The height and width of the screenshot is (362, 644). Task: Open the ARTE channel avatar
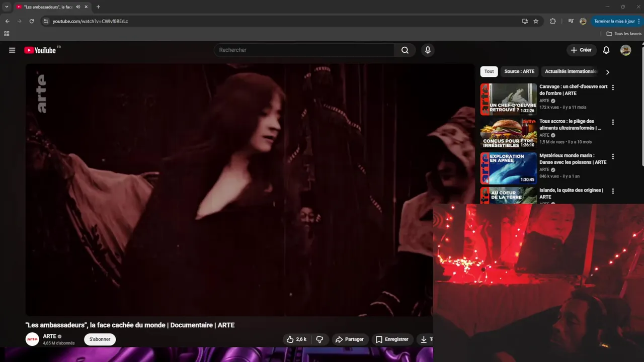pos(32,339)
